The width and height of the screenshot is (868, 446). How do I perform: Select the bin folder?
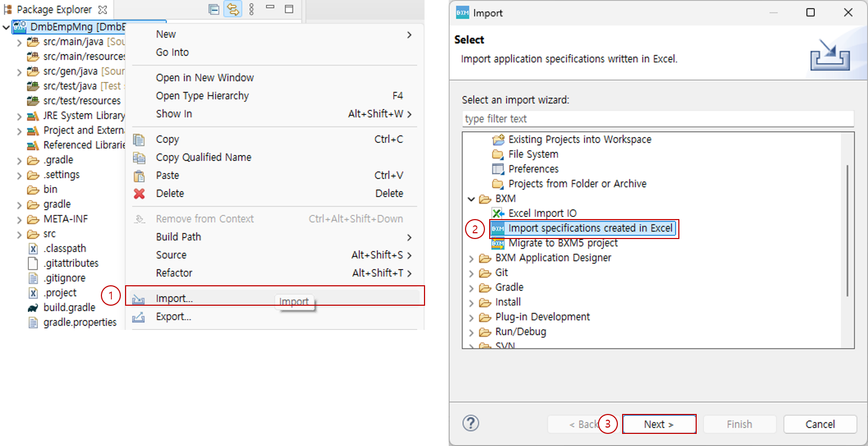(x=50, y=189)
